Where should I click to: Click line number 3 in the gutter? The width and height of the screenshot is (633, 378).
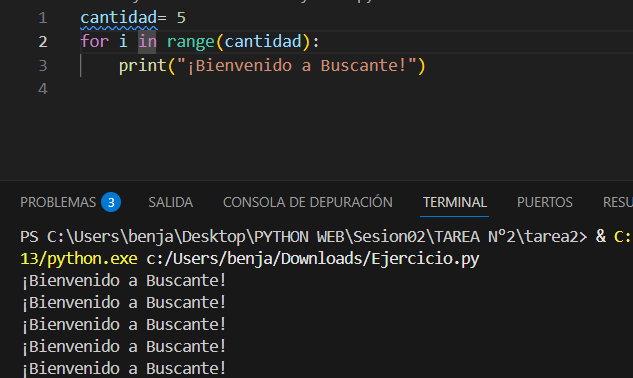pyautogui.click(x=43, y=65)
